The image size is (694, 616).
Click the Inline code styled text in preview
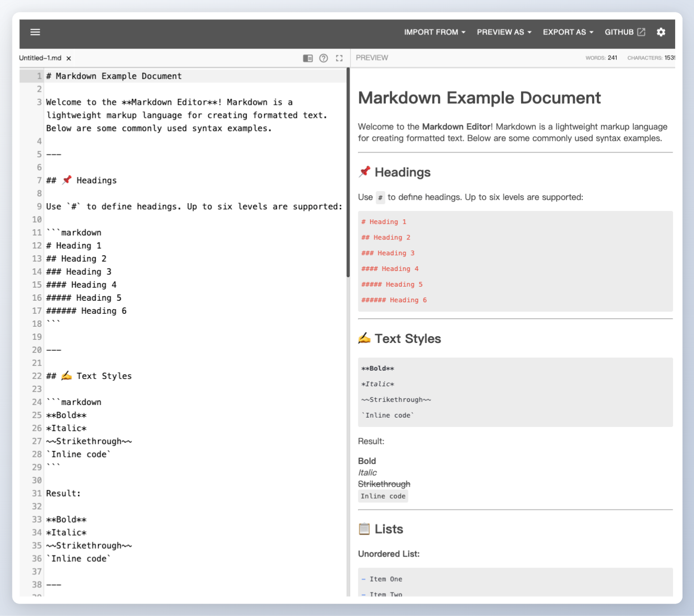pos(383,496)
